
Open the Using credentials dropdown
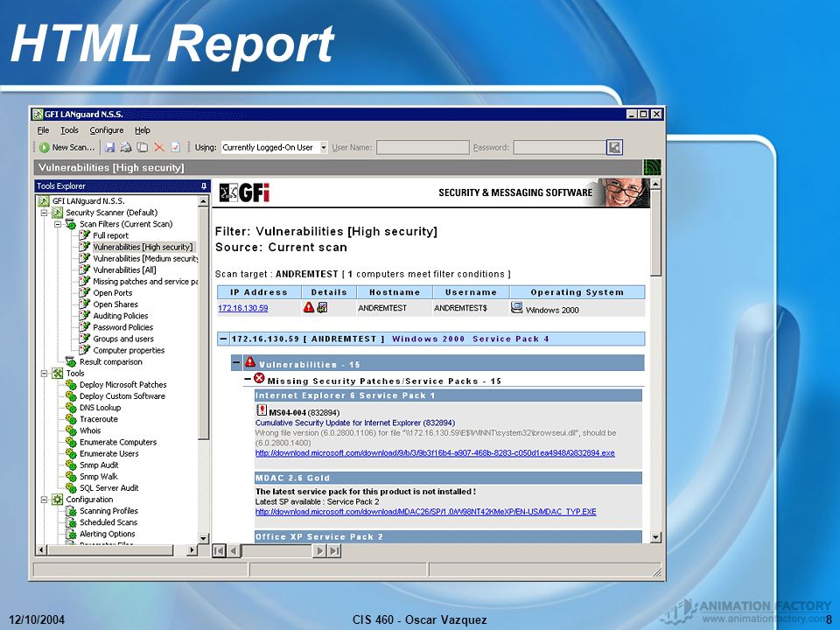(323, 147)
